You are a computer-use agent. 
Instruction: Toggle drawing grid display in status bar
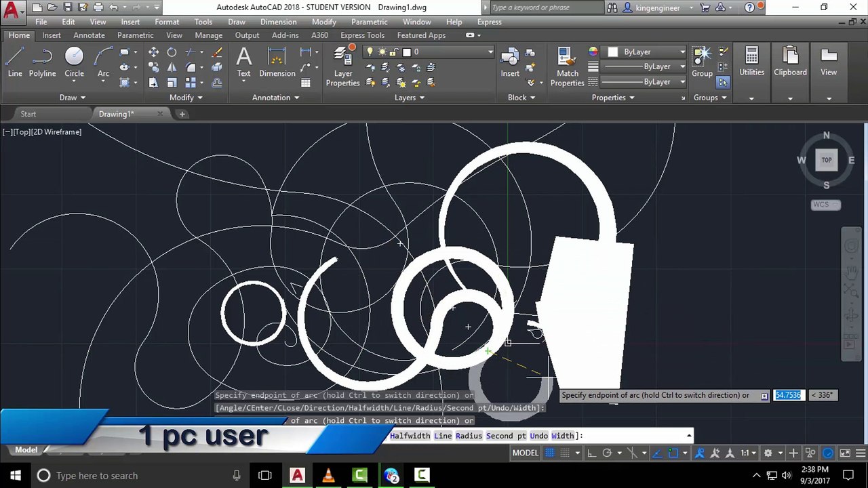click(550, 453)
